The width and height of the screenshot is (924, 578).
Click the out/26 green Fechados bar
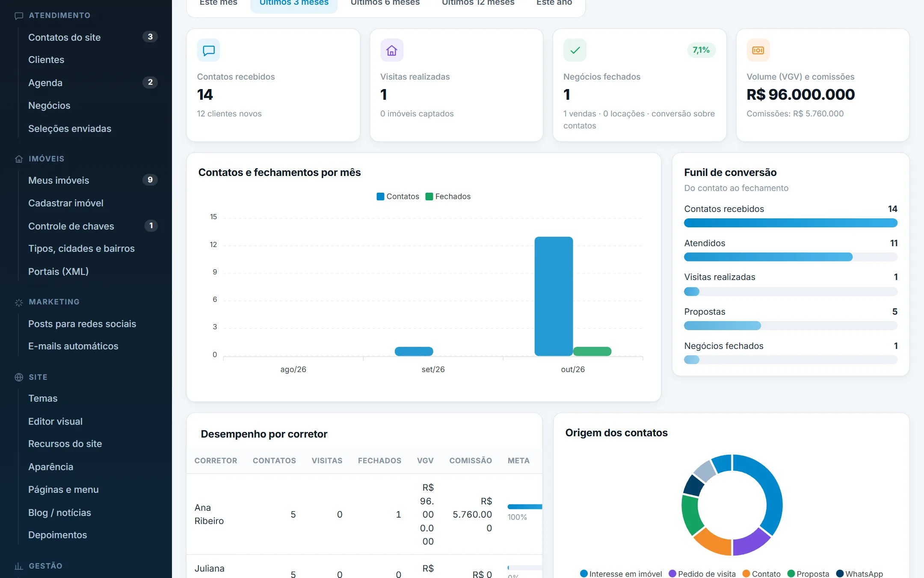coord(592,352)
